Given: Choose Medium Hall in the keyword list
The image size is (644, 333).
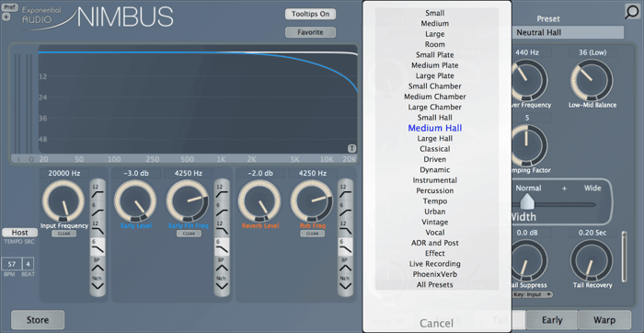Looking at the screenshot, I should coord(435,128).
